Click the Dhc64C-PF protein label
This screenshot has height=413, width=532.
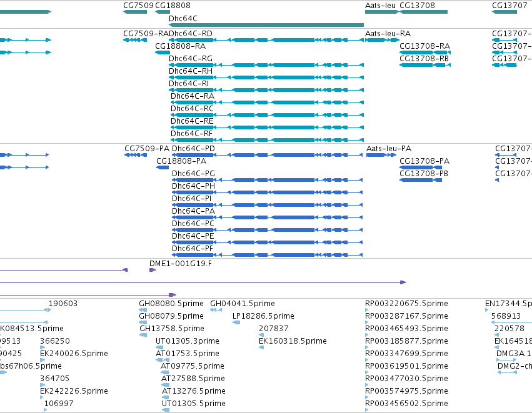click(x=193, y=249)
